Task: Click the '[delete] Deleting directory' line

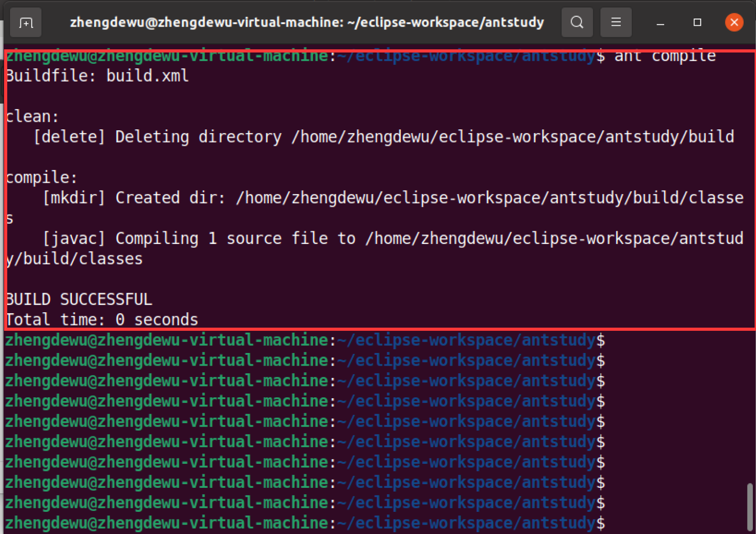Action: tap(384, 137)
